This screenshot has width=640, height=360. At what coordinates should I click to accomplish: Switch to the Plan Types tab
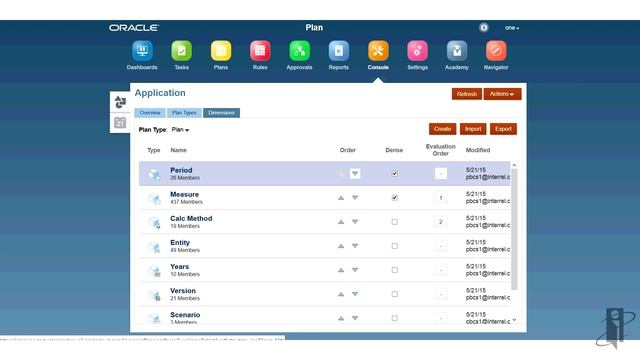[184, 113]
